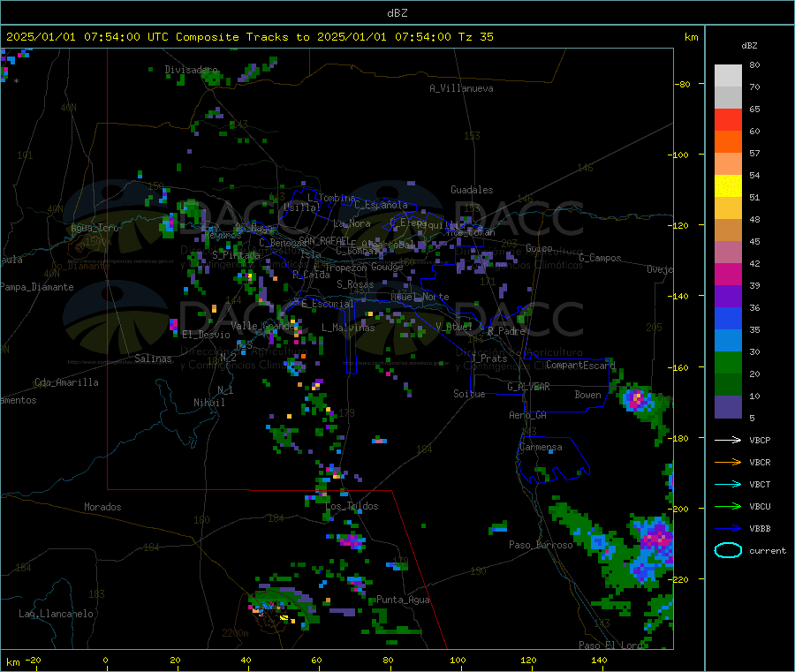Click the 'Carmensa' map label
Image resolution: width=795 pixels, height=672 pixels.
(541, 447)
